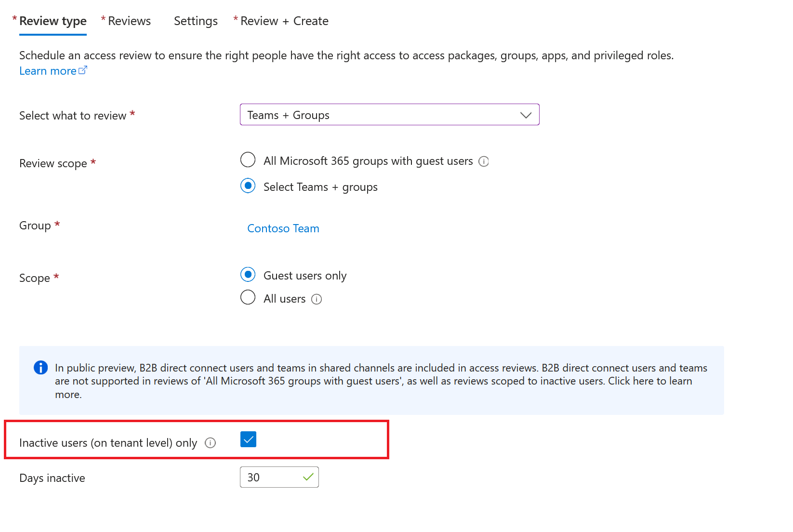This screenshot has width=793, height=532.
Task: Click the Contoso Team group link
Action: pyautogui.click(x=283, y=228)
